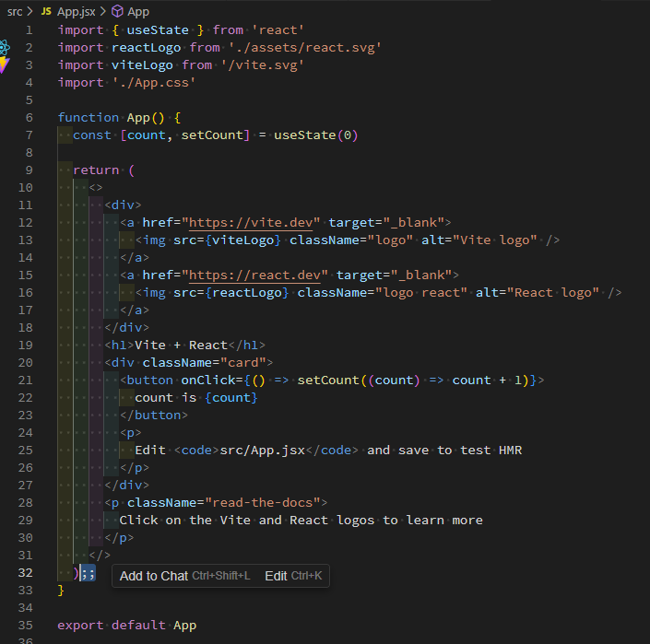
Task: Open the https://react.dev link
Action: tap(254, 275)
